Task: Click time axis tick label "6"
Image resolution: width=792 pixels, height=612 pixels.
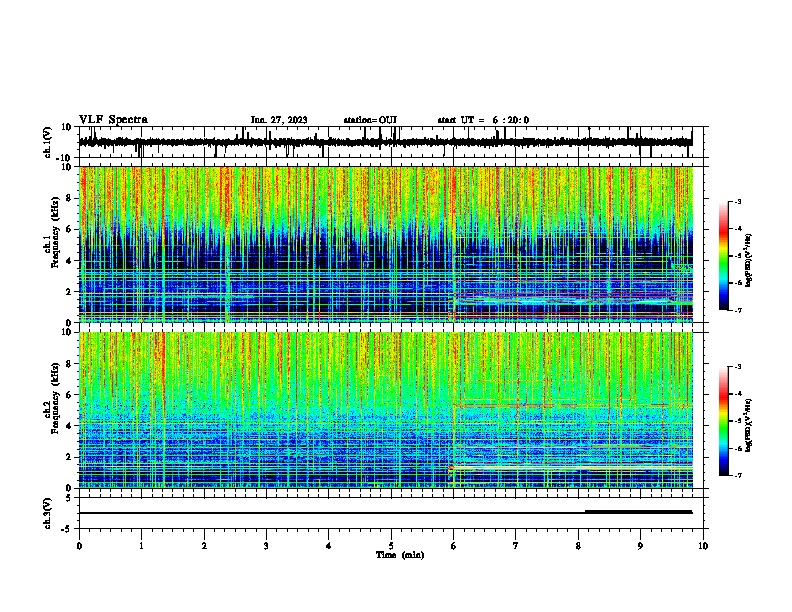Action: [454, 546]
